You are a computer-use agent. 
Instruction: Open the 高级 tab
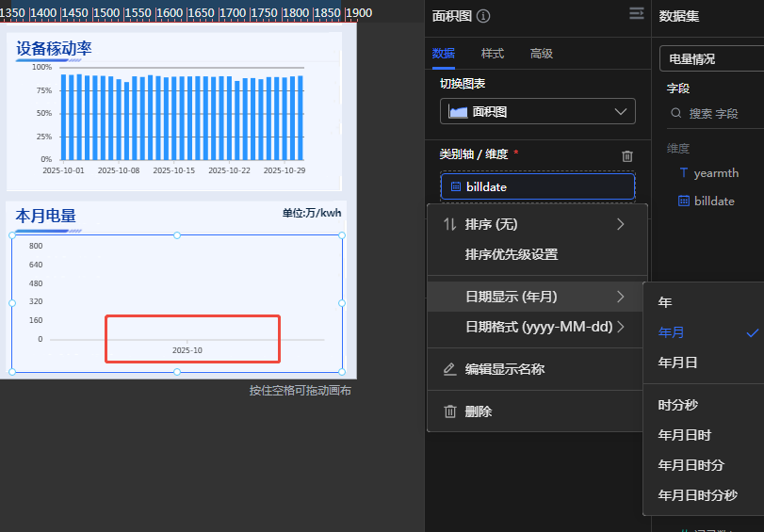pyautogui.click(x=541, y=53)
